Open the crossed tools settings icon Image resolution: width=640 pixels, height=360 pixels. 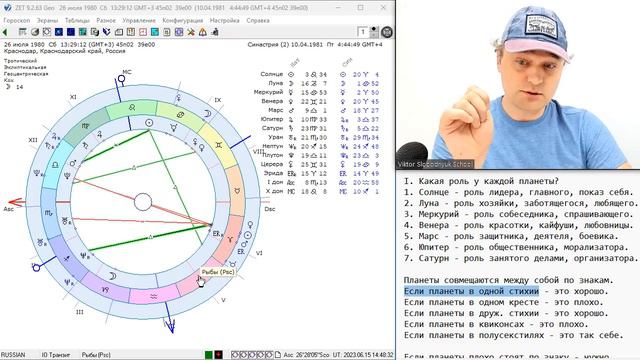191,32
